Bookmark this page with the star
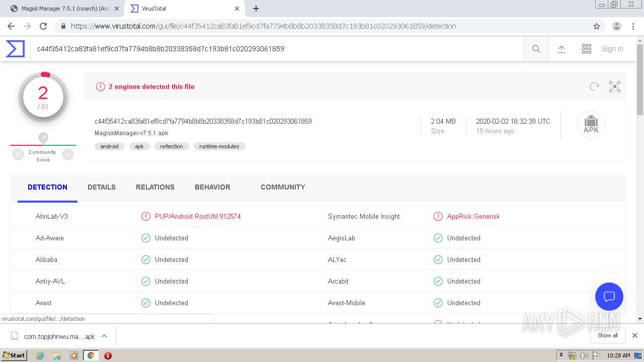644x362 pixels. tap(597, 26)
